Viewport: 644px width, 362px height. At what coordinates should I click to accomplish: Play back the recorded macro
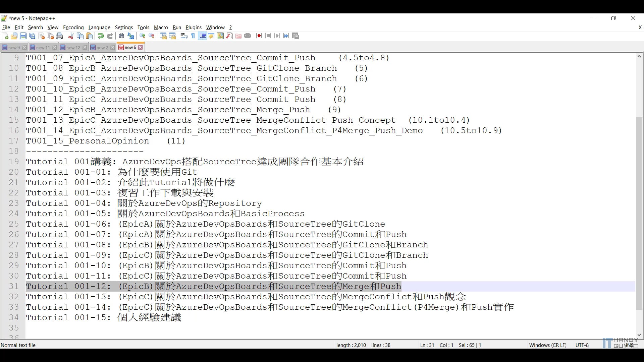(277, 36)
